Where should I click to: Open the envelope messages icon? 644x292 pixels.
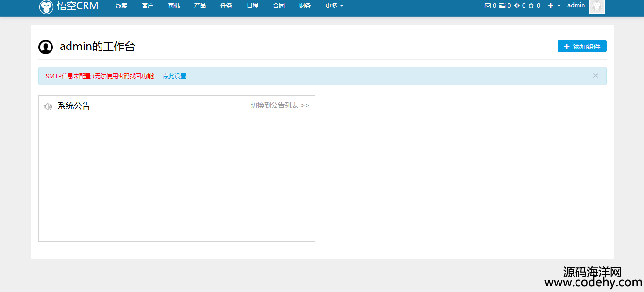click(488, 6)
